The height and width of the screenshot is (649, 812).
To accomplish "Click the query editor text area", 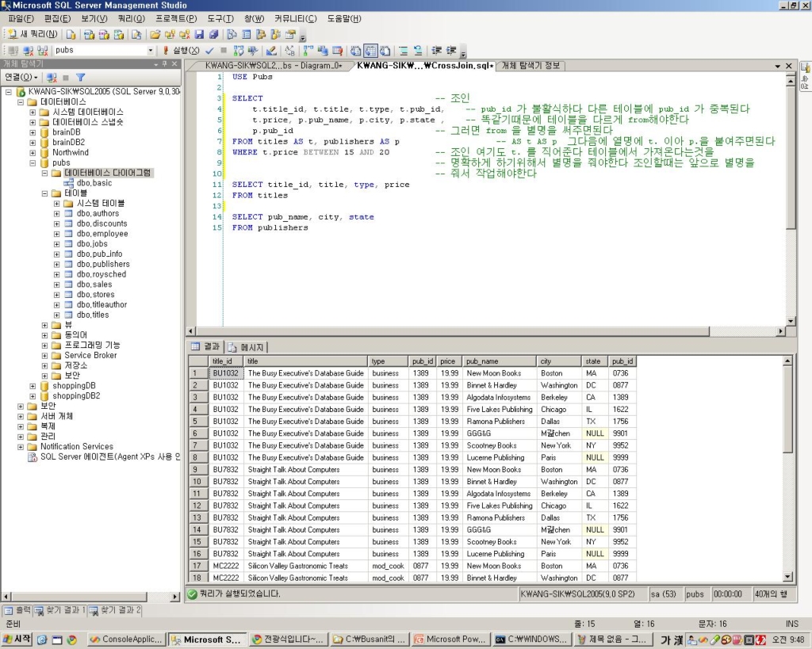I will (505, 199).
